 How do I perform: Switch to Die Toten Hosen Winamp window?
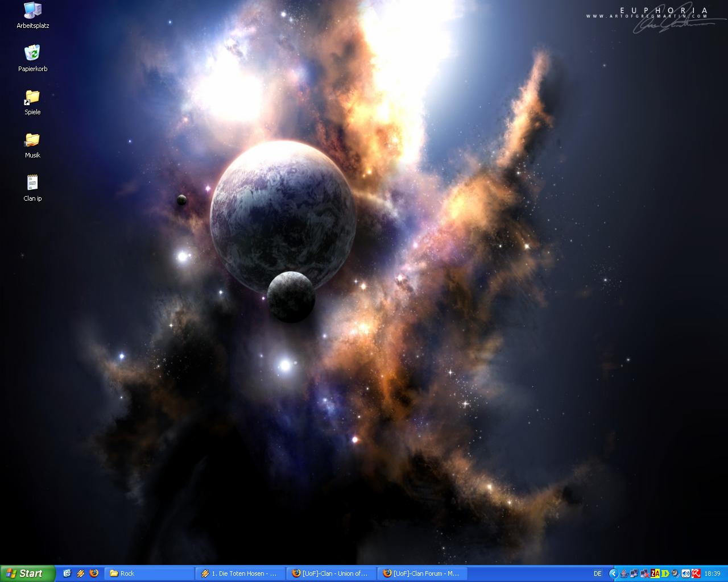point(240,573)
